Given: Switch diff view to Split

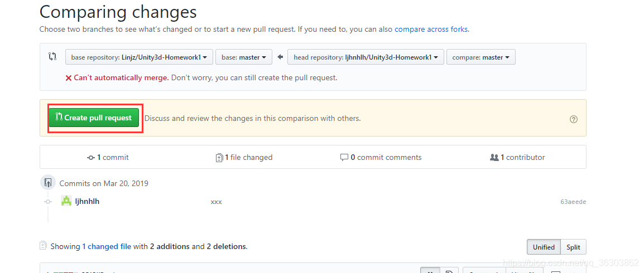Looking at the screenshot, I should pos(573,247).
